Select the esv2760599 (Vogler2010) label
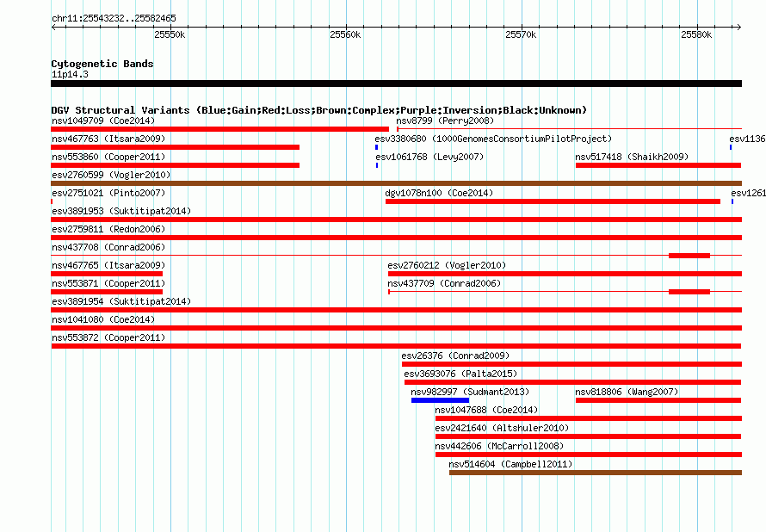766x532 pixels. (x=111, y=175)
